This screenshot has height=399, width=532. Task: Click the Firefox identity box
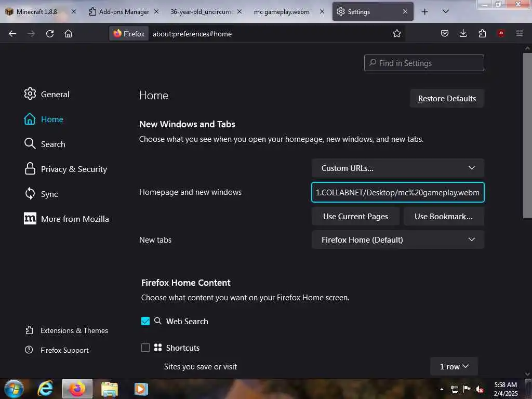coord(129,34)
